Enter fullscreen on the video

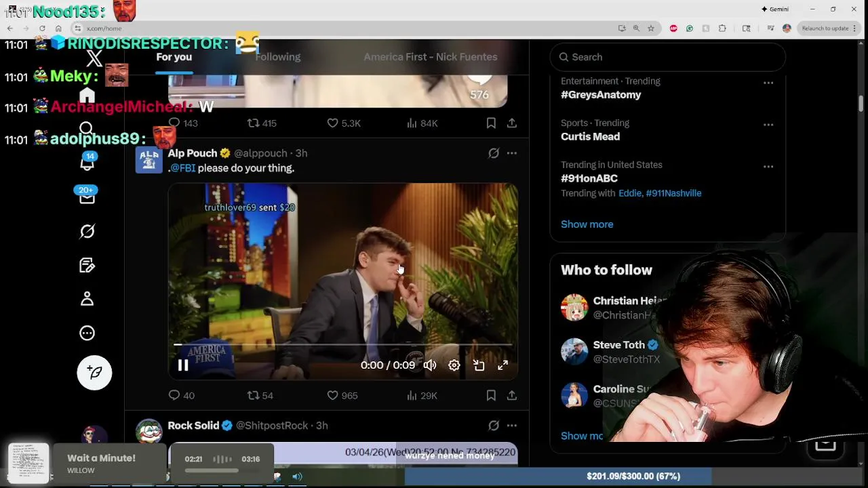pos(503,365)
